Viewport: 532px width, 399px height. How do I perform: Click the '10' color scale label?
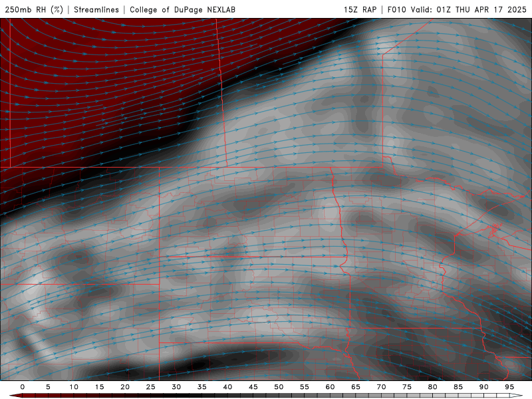[x=74, y=387]
